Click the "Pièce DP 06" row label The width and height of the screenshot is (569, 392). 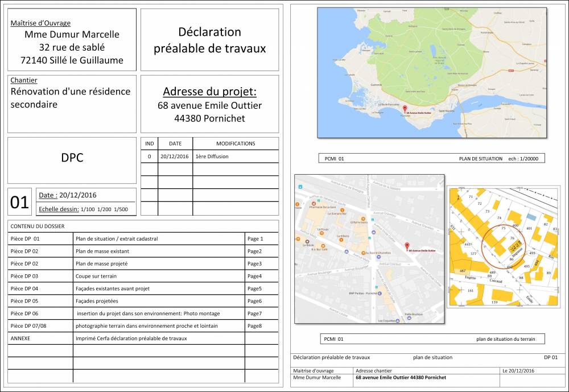[24, 313]
